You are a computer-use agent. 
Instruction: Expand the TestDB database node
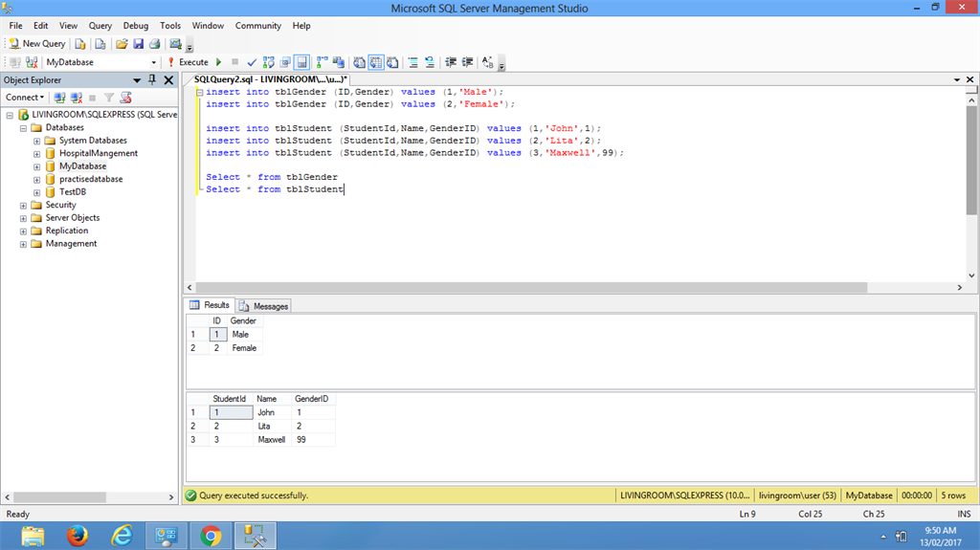(37, 192)
